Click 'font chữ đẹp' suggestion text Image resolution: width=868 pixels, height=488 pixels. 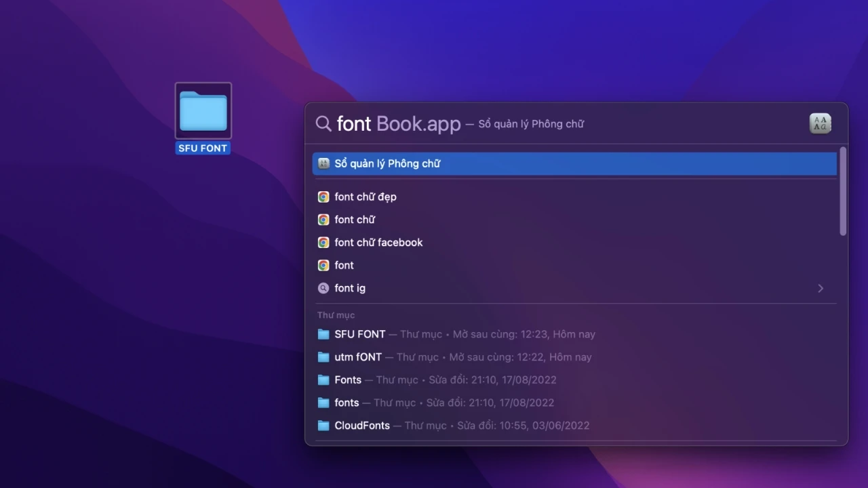pos(366,197)
